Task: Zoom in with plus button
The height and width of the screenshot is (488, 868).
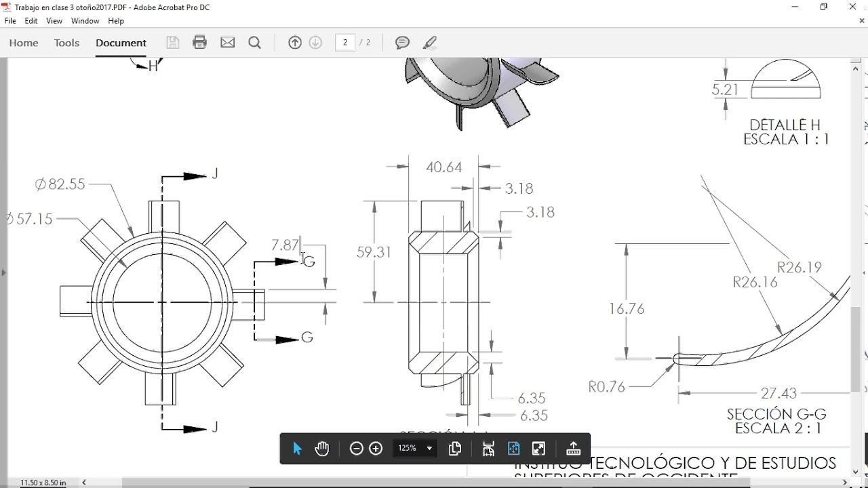Action: [x=376, y=449]
